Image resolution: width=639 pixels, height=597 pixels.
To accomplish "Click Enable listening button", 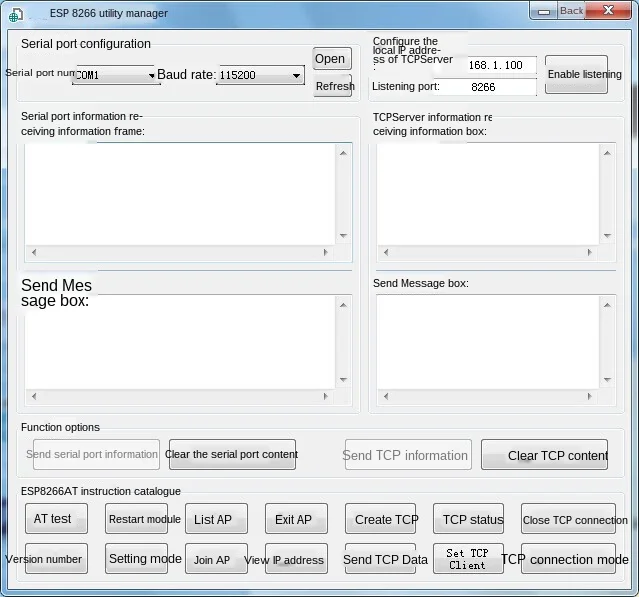I will click(576, 75).
